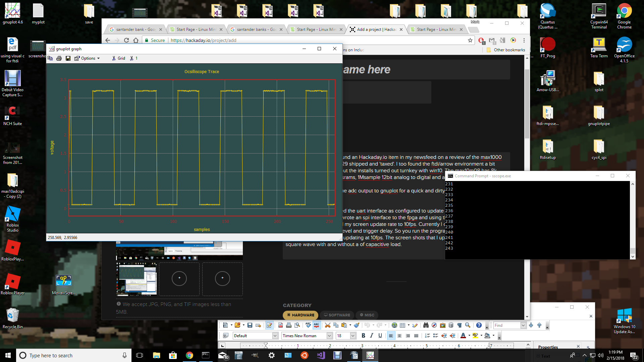Save the gnuplot graph
Viewport: 644px width, 362px height.
[68, 58]
